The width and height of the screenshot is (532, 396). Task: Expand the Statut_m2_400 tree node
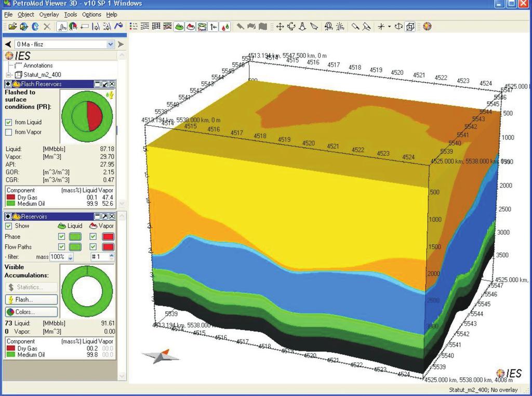(9, 75)
